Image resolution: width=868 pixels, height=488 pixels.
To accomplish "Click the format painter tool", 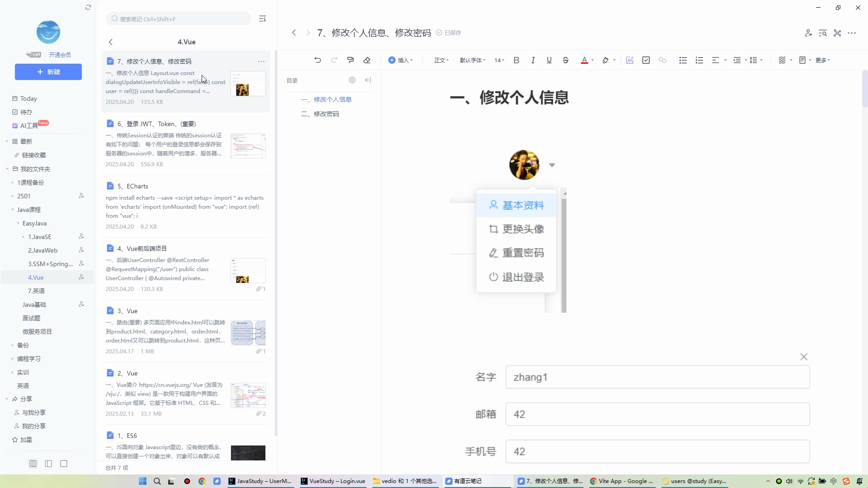I will pyautogui.click(x=350, y=60).
